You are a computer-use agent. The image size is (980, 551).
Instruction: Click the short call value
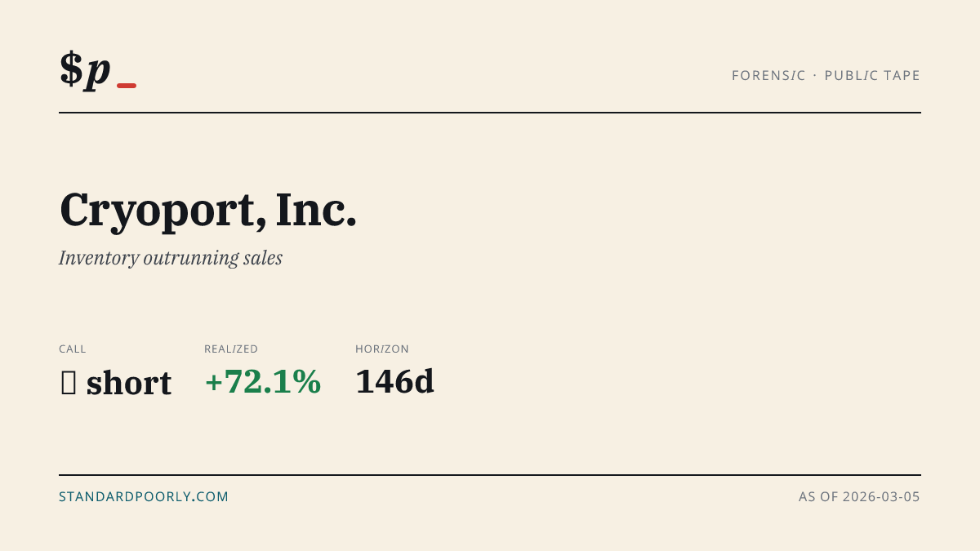(129, 383)
